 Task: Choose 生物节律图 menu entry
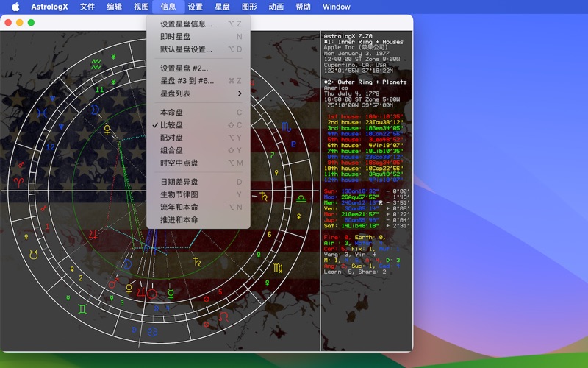point(198,194)
